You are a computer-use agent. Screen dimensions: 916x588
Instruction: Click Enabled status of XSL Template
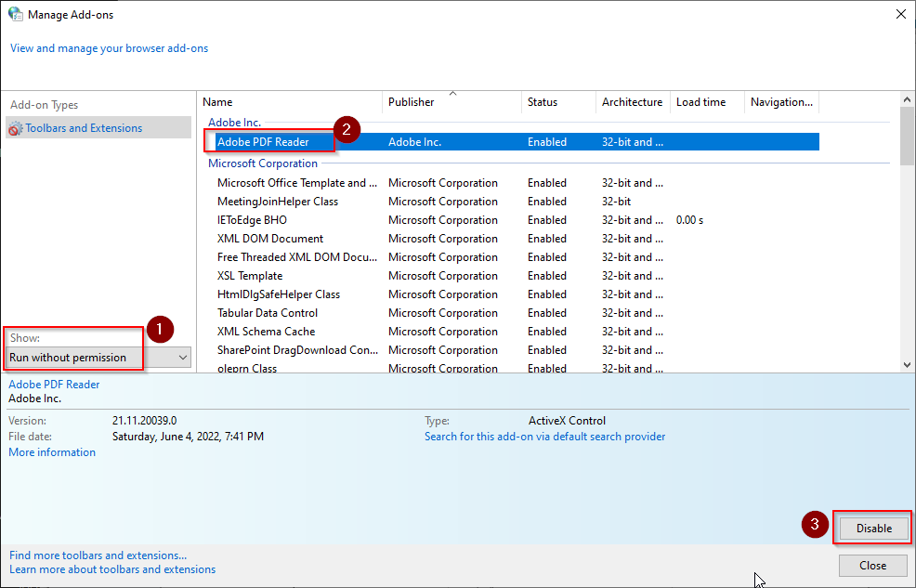(x=547, y=276)
